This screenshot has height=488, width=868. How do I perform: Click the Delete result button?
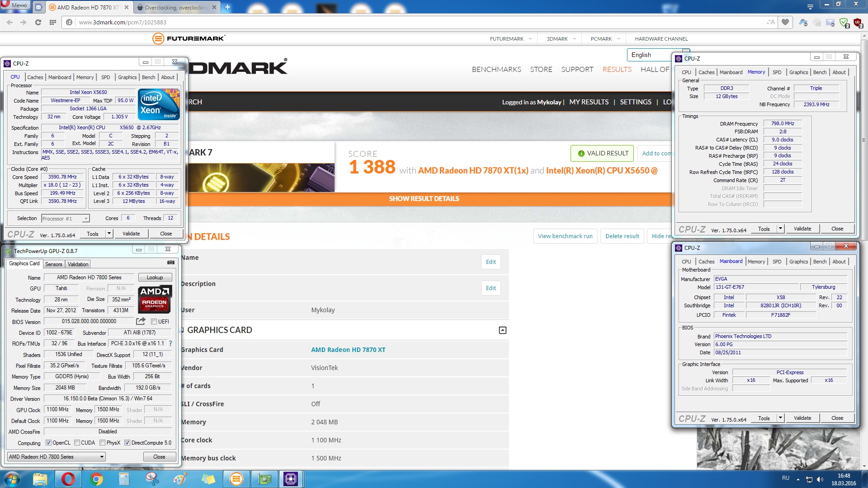tap(622, 236)
